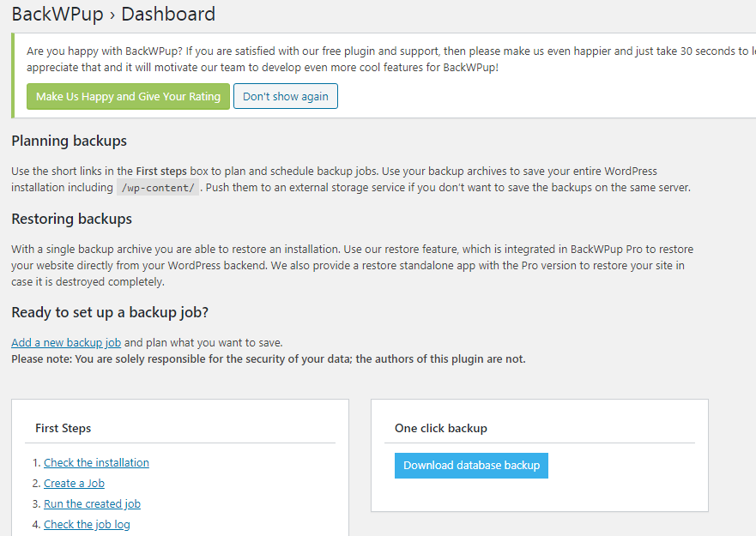756x536 pixels.
Task: Open Check the installation link
Action: click(96, 463)
